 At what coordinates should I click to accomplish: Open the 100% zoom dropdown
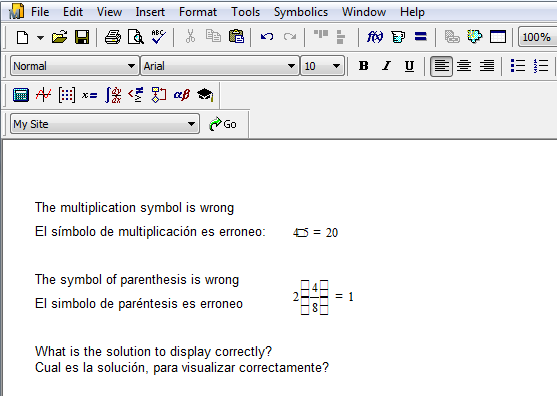coord(537,37)
